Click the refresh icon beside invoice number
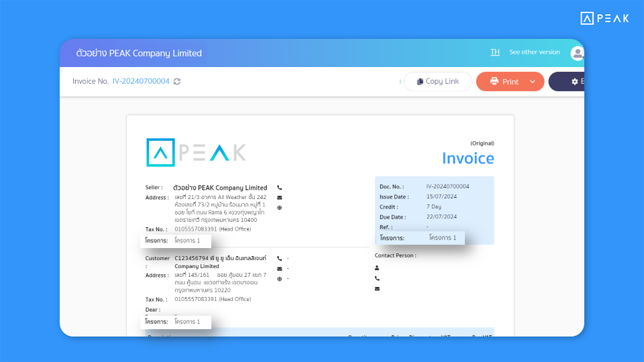This screenshot has height=362, width=644. pyautogui.click(x=177, y=81)
